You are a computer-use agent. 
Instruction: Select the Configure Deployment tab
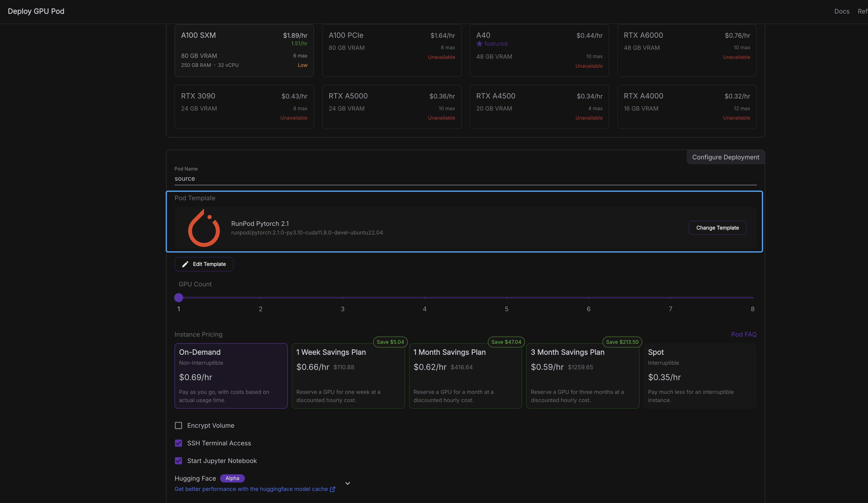tap(725, 157)
